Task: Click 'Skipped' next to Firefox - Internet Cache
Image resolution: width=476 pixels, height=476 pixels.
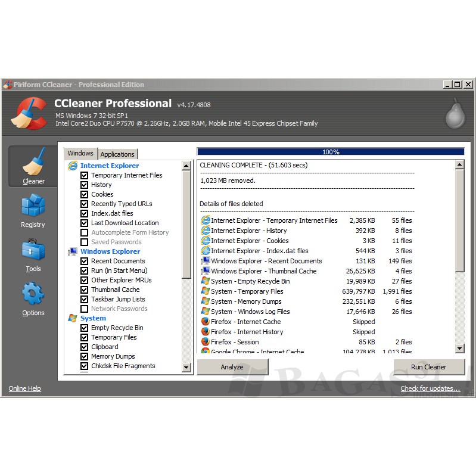Action: point(363,322)
